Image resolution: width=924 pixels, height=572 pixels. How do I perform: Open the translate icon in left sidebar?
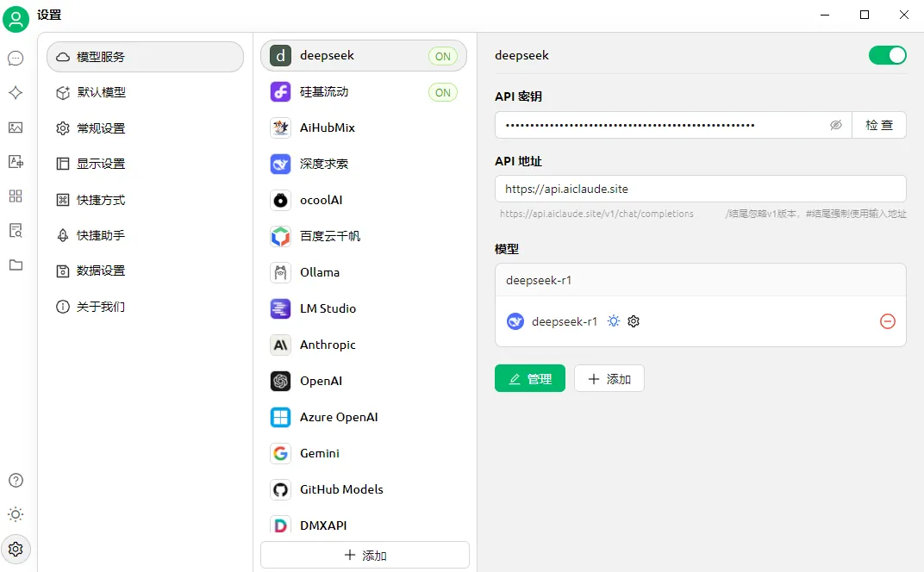(x=16, y=161)
